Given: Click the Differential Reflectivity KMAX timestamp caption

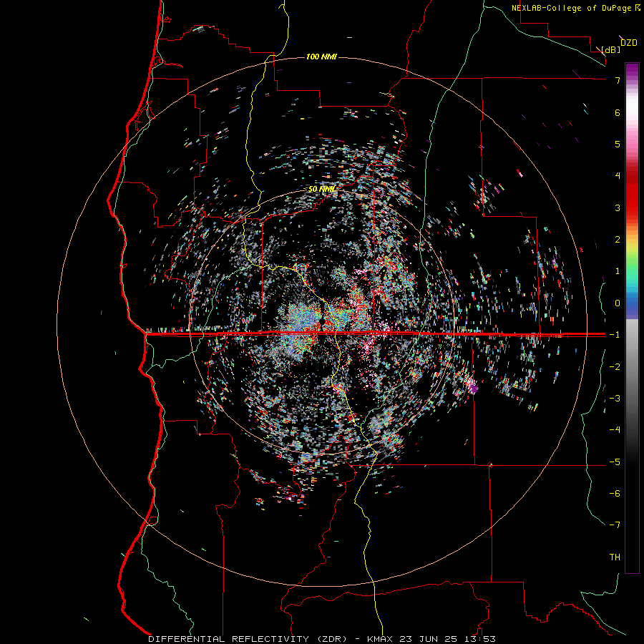Looking at the screenshot, I should coord(322,639).
